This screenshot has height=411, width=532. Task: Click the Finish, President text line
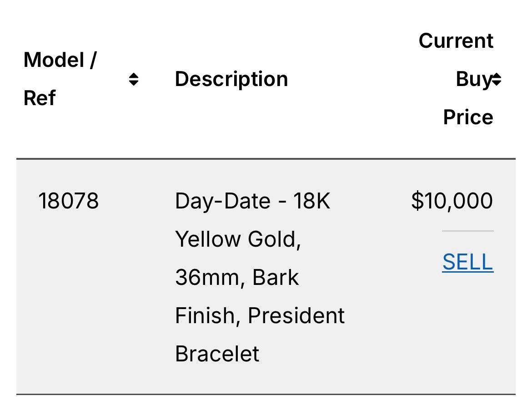[260, 316]
